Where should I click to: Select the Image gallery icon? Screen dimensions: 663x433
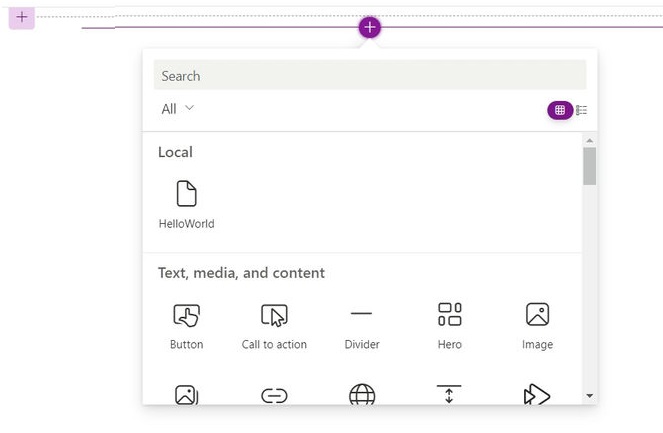pos(186,395)
